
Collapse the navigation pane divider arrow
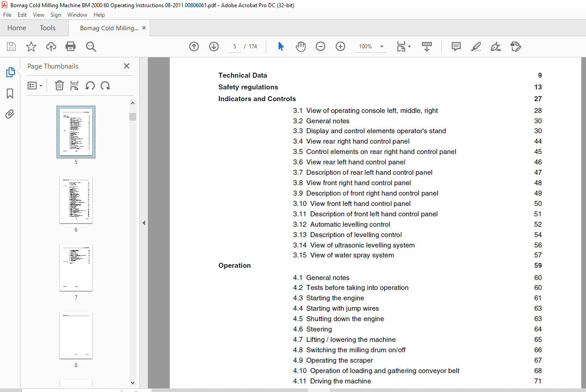click(144, 223)
